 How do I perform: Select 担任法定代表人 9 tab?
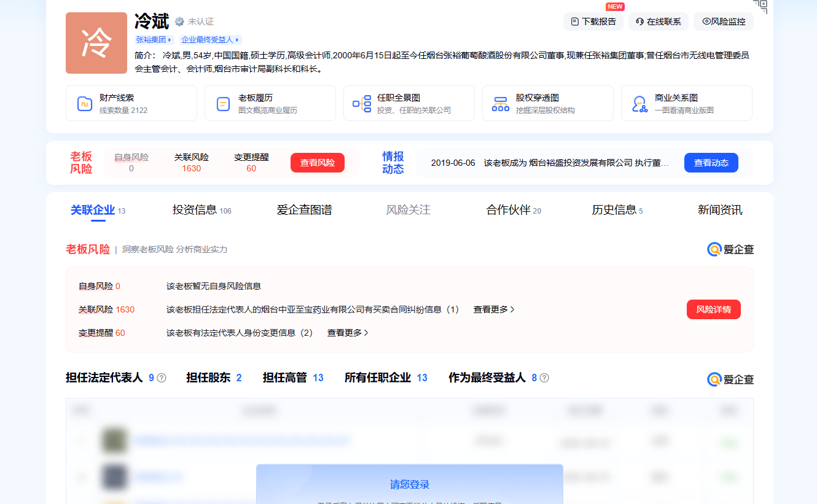click(x=110, y=378)
